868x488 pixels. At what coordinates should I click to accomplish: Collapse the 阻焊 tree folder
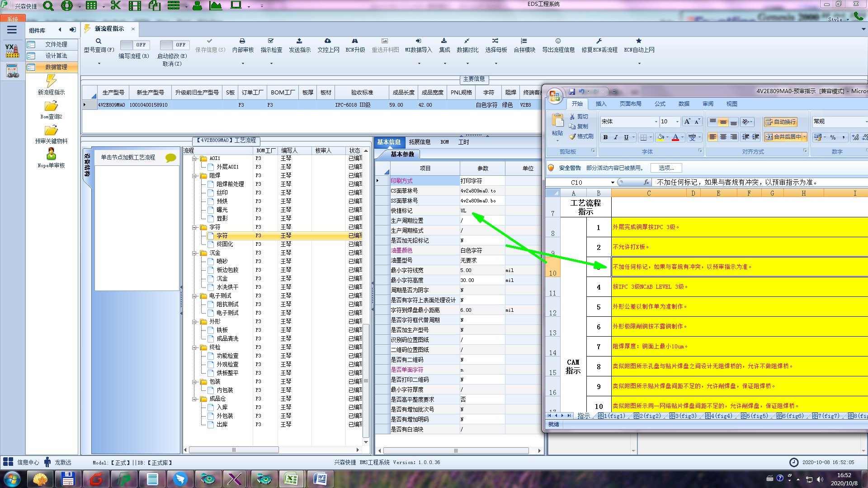coord(195,176)
